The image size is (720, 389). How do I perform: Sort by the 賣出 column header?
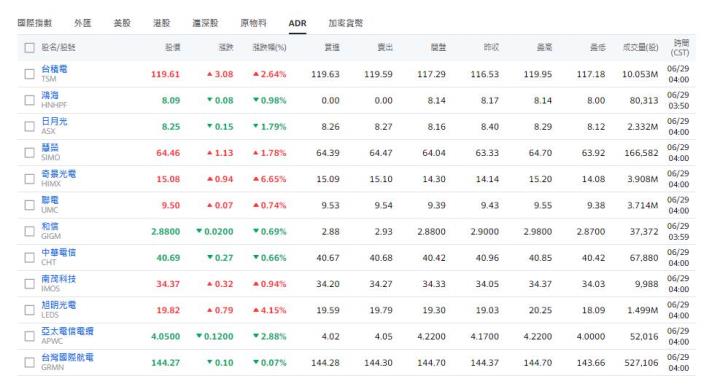[385, 47]
